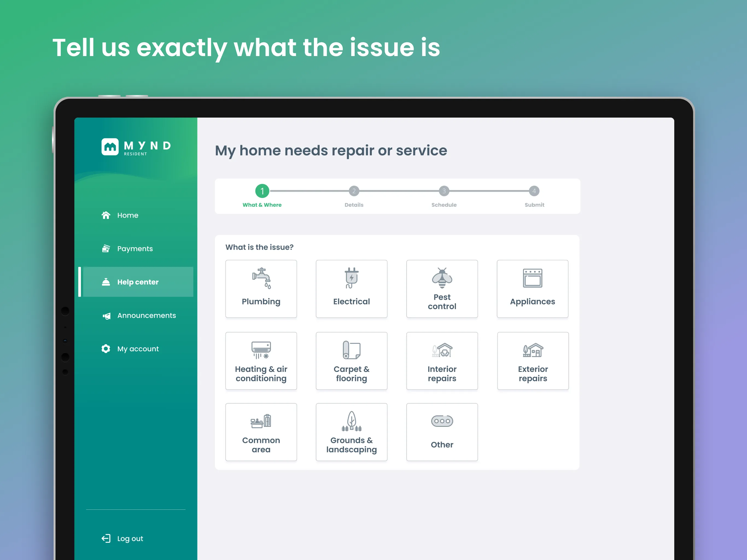Select the Electrical issue category
This screenshot has height=560, width=747.
351,288
